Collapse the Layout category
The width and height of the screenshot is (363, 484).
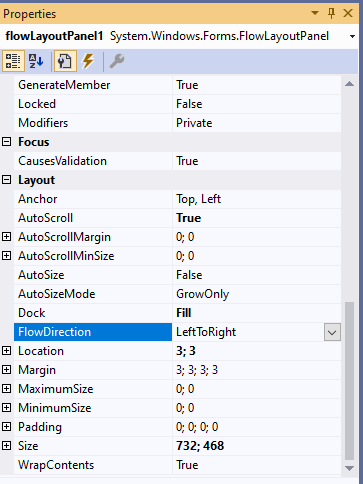click(7, 180)
